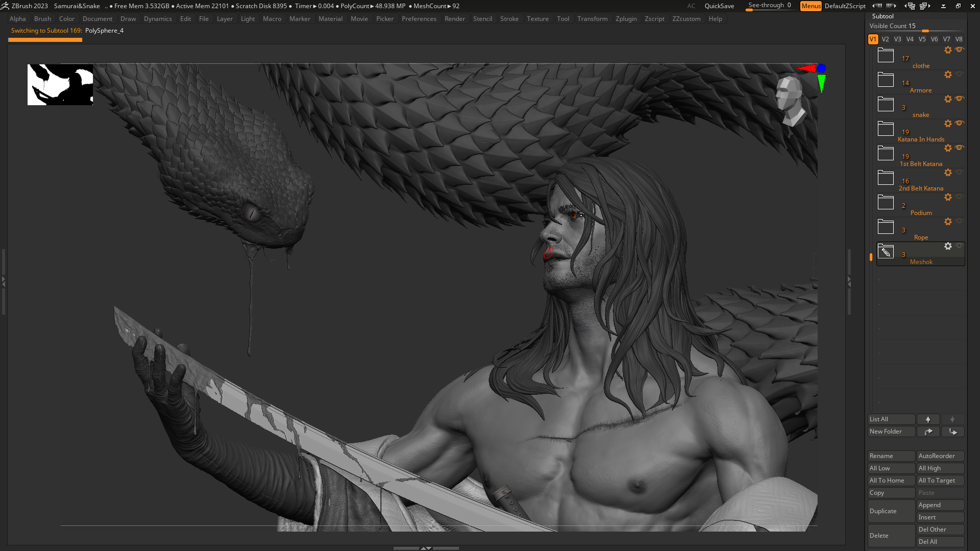Screen dimensions: 980x551
Task: Click the folder icon of the snake group
Action: point(886,104)
